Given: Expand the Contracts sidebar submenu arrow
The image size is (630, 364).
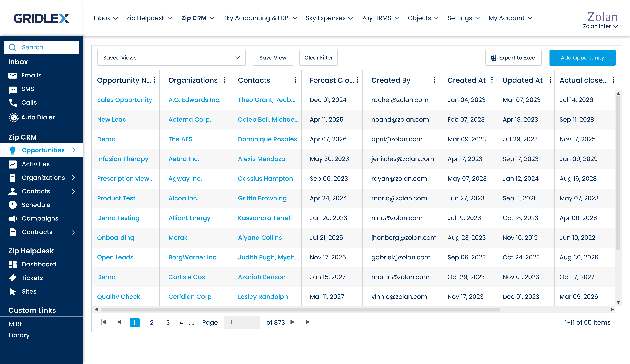Looking at the screenshot, I should 73,232.
